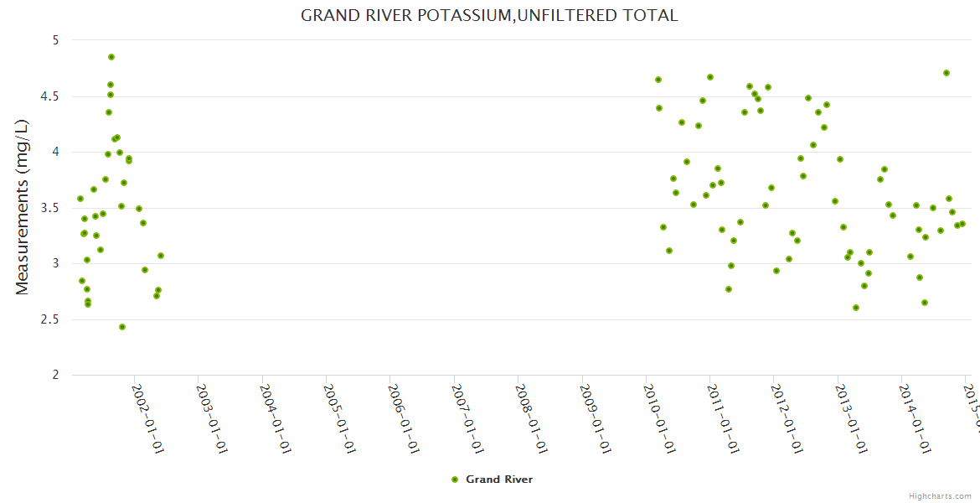
Task: Click the 4.5 y-axis tick label
Action: click(x=50, y=96)
